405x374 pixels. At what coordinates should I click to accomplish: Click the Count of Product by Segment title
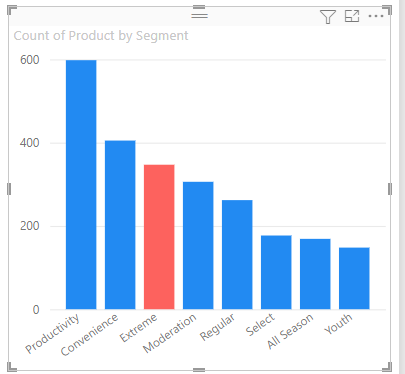[x=101, y=36]
